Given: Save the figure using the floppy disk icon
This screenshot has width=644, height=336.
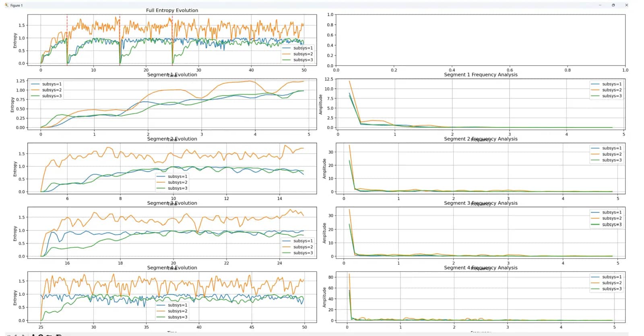Looking at the screenshot, I should tap(58, 335).
